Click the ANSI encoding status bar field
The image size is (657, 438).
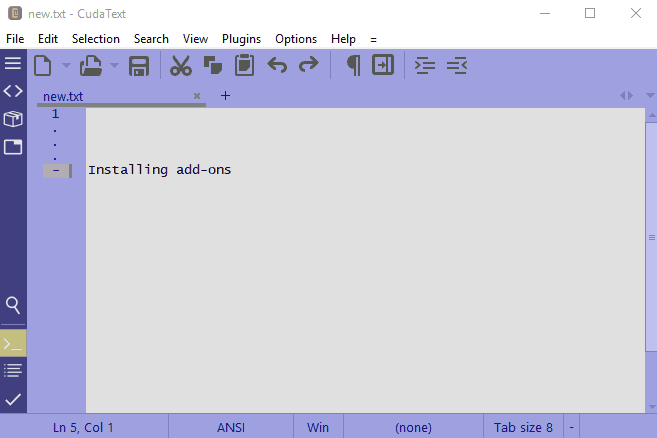(x=231, y=428)
